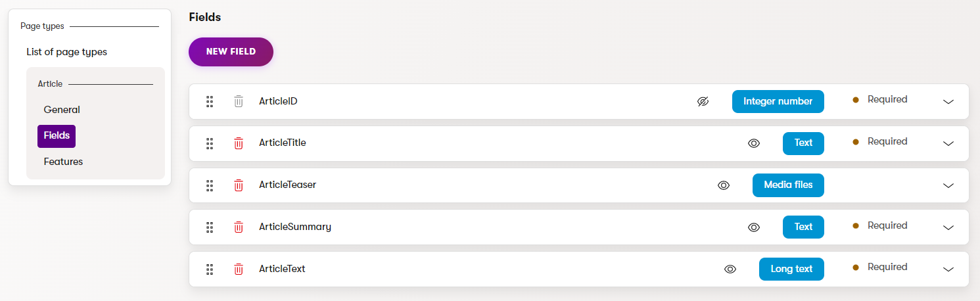Delete the ArticleText field
This screenshot has height=301, width=980.
(x=239, y=269)
